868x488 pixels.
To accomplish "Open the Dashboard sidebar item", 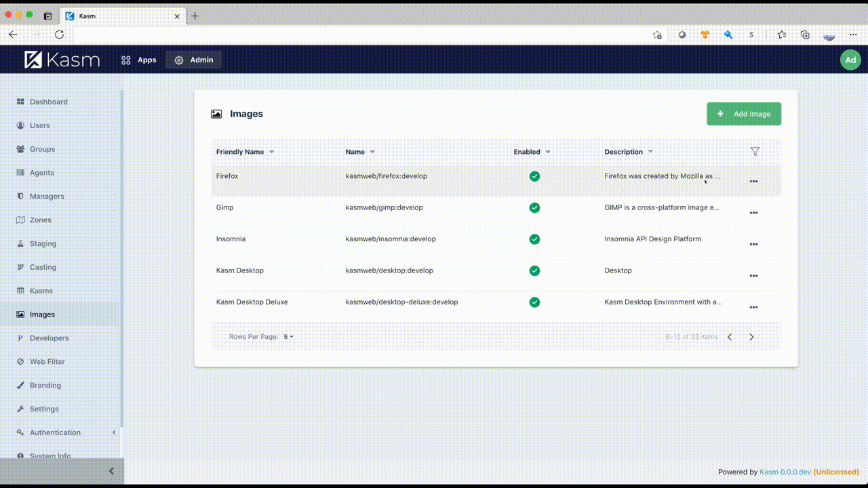I will (x=48, y=102).
